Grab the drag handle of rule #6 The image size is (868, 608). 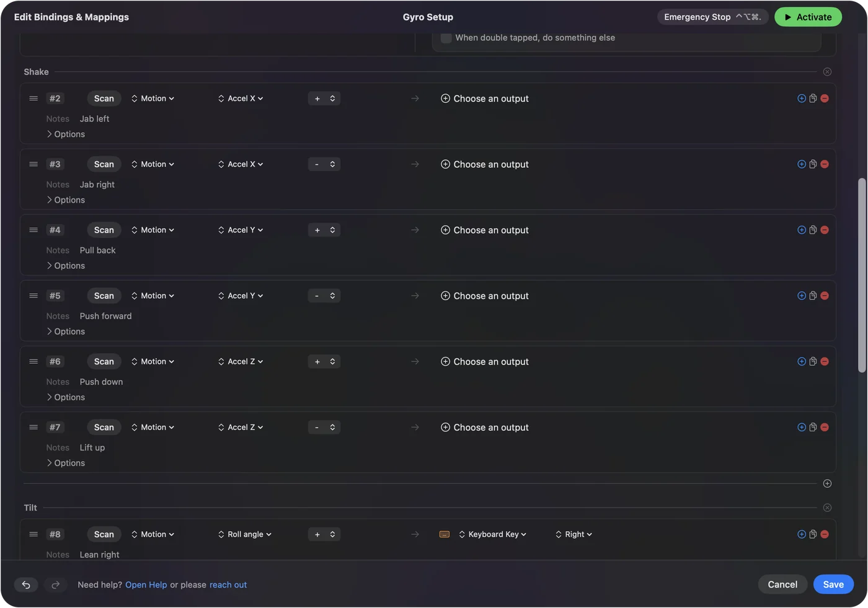(33, 361)
